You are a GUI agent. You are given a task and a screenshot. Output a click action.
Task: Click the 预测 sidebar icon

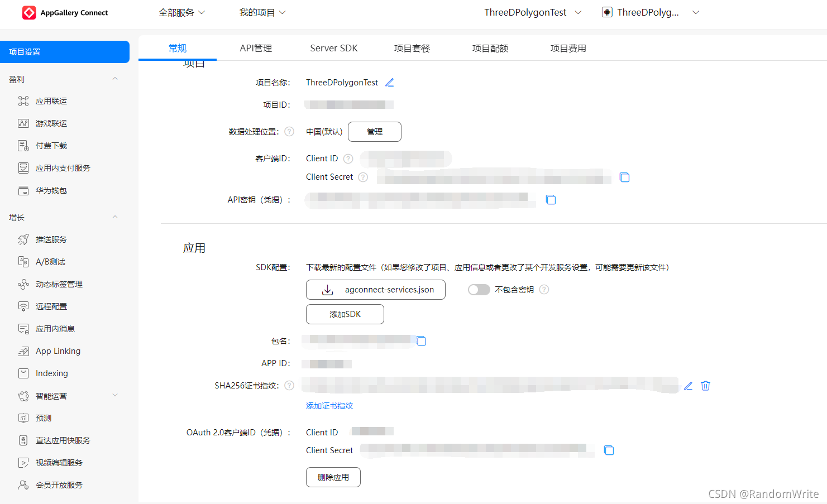[x=23, y=418]
